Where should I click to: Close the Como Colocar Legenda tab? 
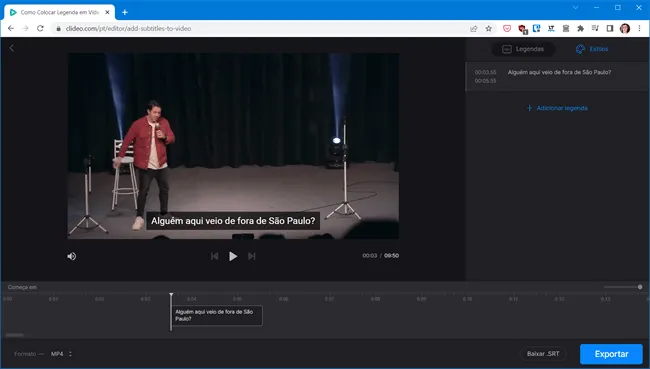tap(107, 12)
